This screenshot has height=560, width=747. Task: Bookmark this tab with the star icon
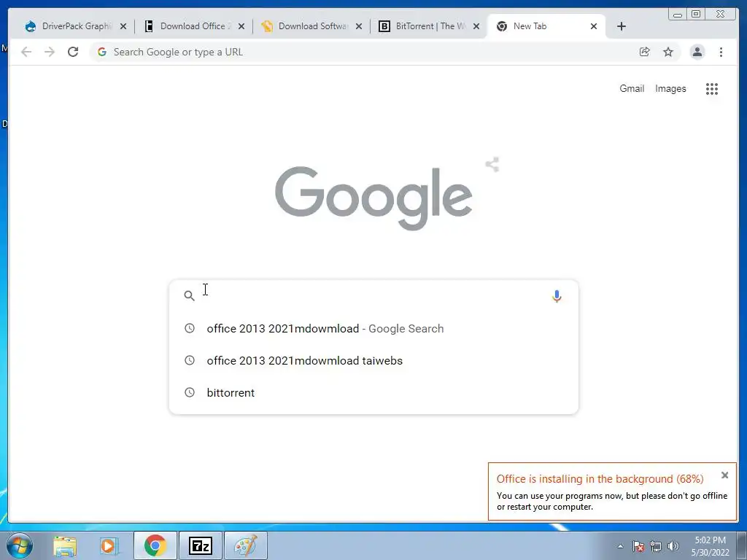668,52
